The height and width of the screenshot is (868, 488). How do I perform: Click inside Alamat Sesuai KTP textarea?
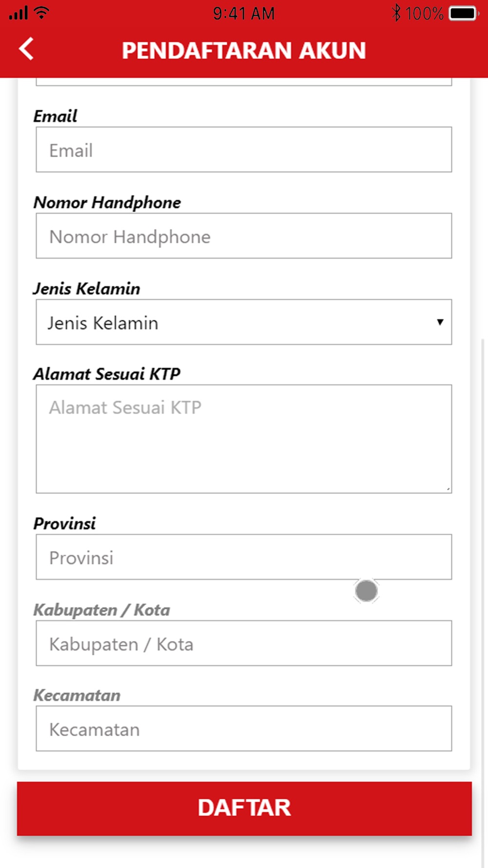pos(244,439)
